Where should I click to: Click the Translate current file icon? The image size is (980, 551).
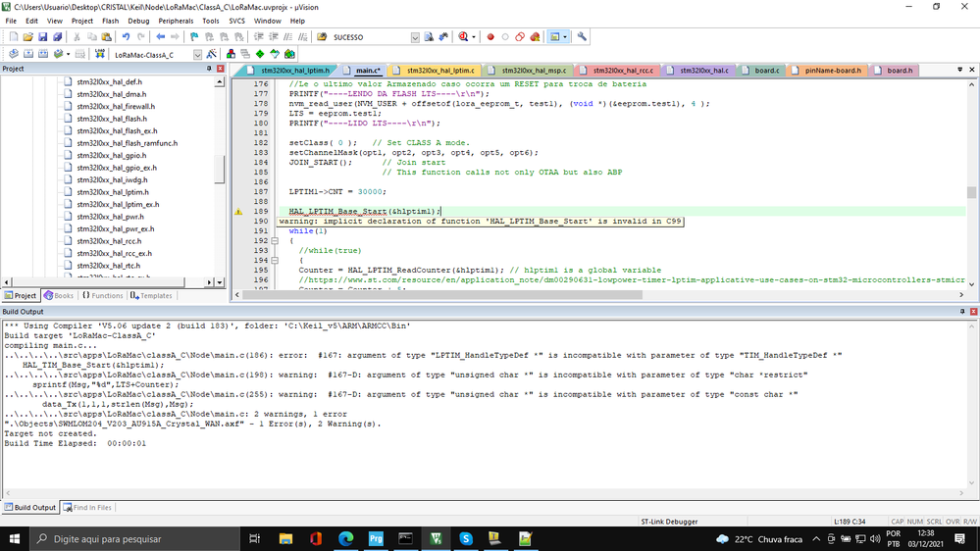click(x=13, y=54)
